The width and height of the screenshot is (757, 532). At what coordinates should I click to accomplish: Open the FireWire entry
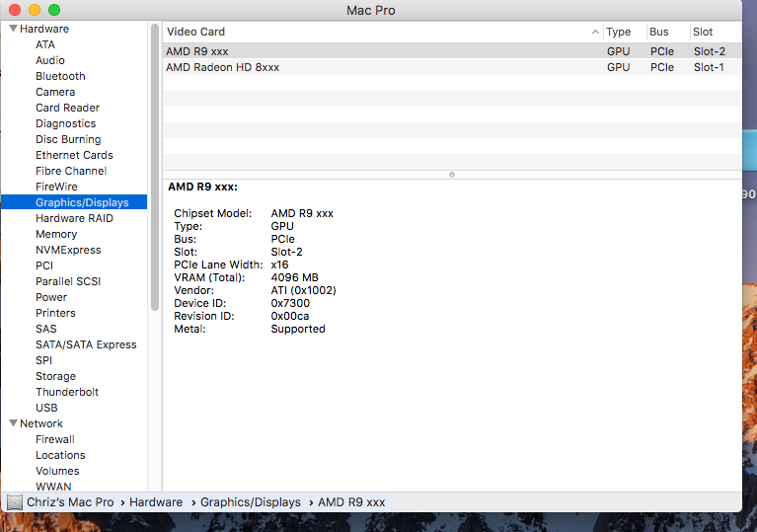(56, 187)
